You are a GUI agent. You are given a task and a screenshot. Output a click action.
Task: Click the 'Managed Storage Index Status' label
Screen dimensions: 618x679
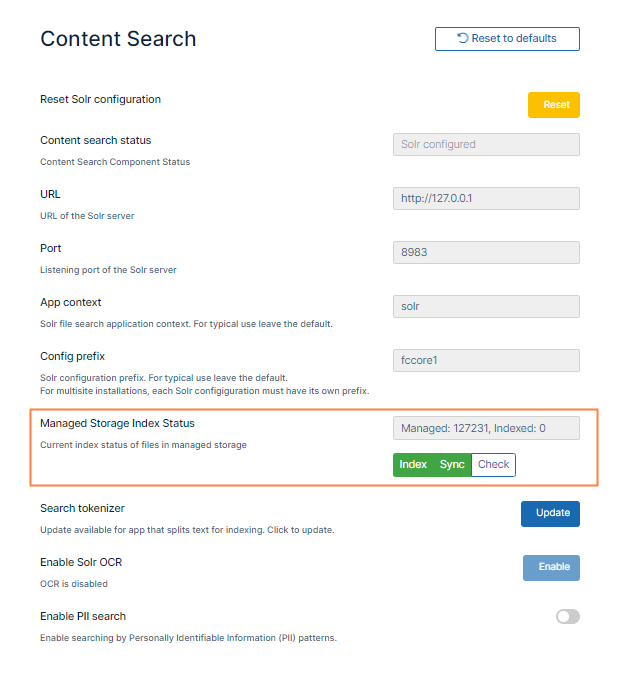coord(117,423)
